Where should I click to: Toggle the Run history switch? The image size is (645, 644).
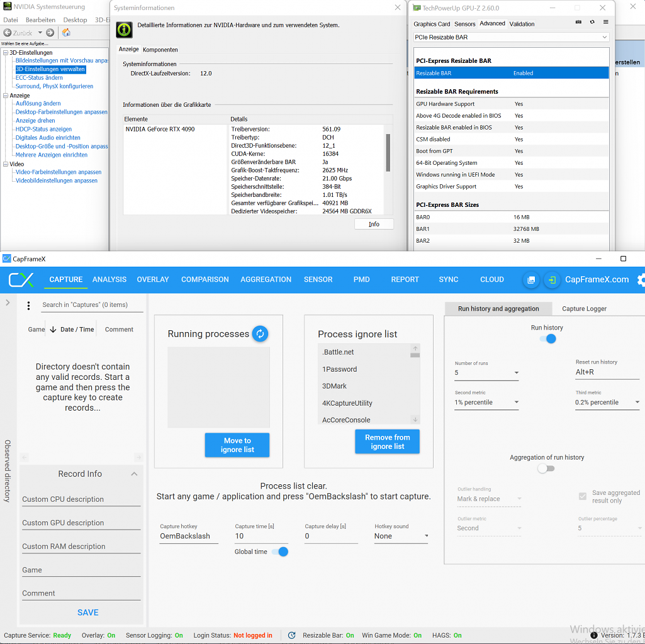coord(547,339)
